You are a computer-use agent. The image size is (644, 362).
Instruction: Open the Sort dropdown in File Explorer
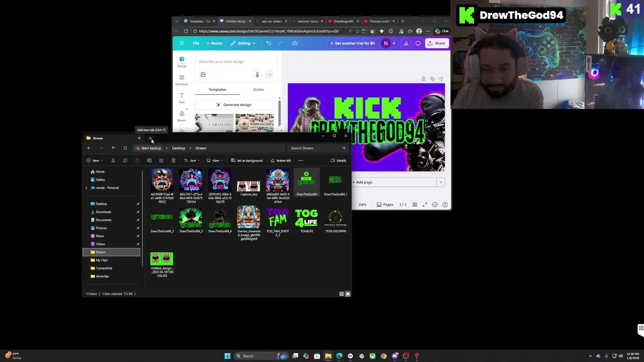[192, 160]
